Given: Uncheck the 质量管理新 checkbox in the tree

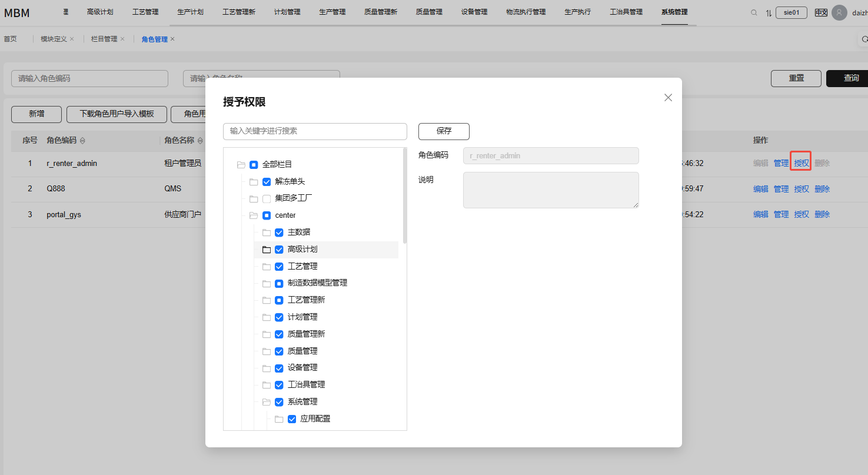Looking at the screenshot, I should 279,334.
